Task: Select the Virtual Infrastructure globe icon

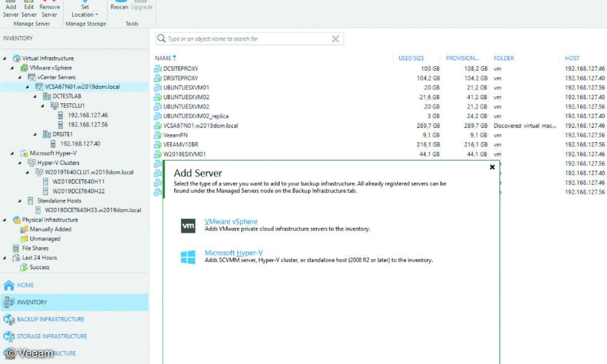Action: 17,58
